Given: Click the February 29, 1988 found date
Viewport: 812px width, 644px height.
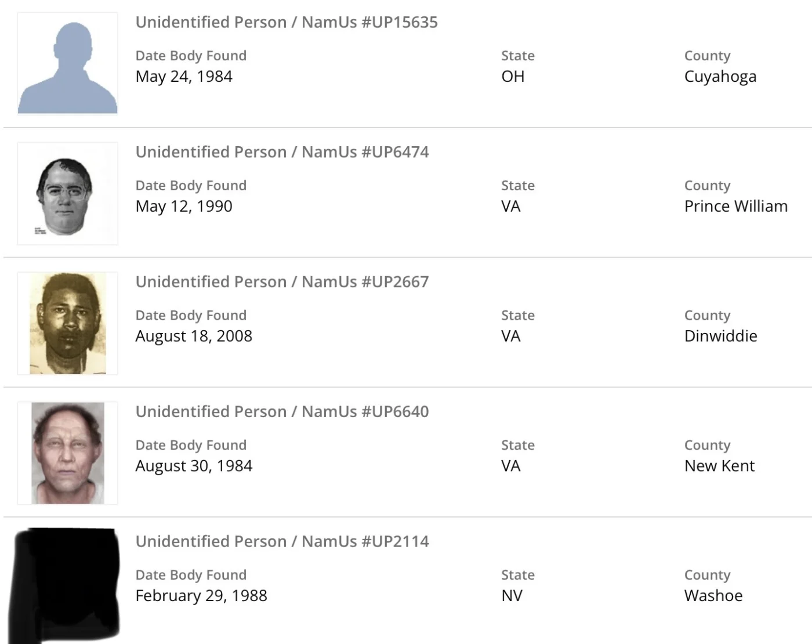Looking at the screenshot, I should pyautogui.click(x=201, y=596).
